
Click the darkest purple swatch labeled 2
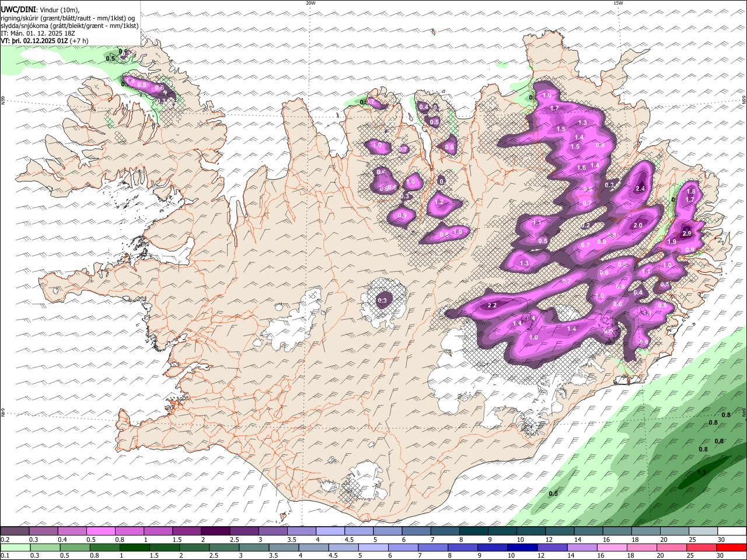(215, 531)
